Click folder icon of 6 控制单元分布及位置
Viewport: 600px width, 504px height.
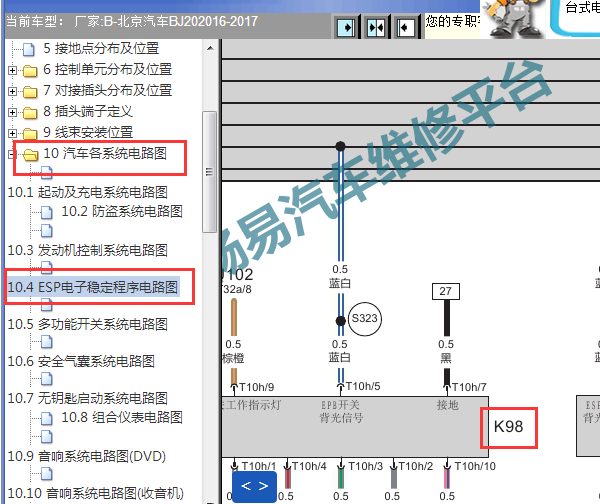(30, 71)
